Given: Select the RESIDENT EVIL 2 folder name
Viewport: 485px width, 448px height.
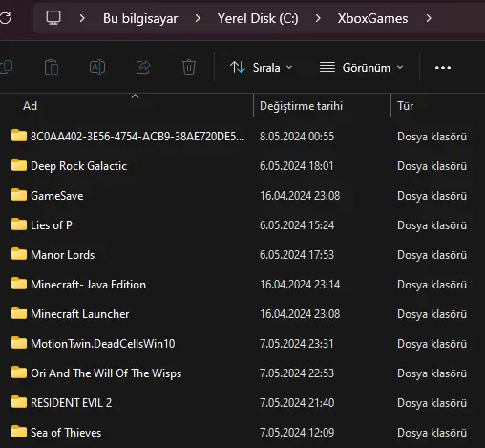Looking at the screenshot, I should 71,403.
